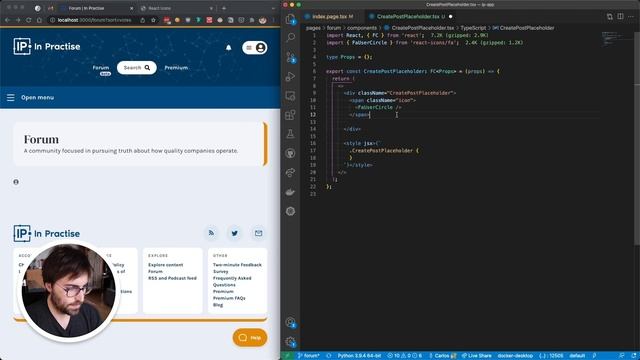Open the Docker view in activity bar
The image size is (640, 360).
(290, 192)
